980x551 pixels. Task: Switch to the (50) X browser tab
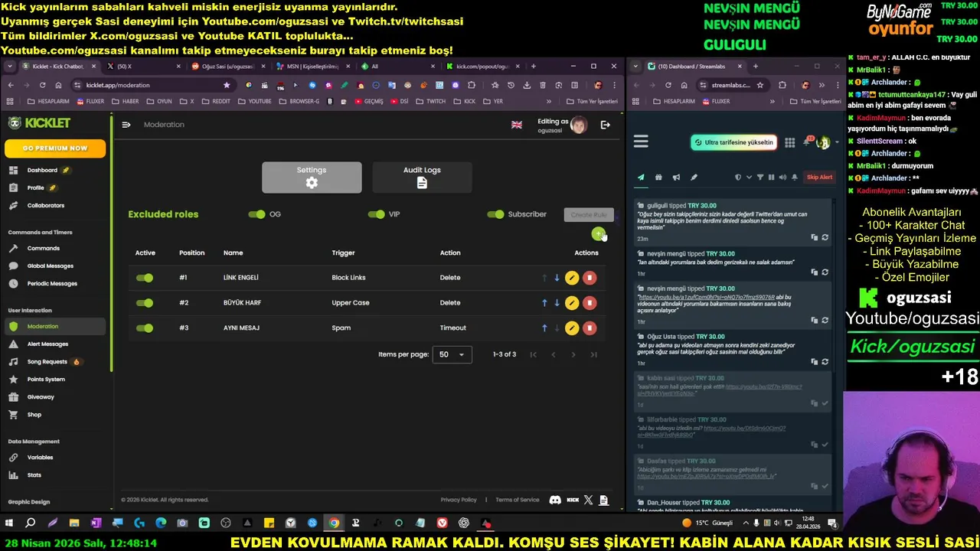[142, 67]
